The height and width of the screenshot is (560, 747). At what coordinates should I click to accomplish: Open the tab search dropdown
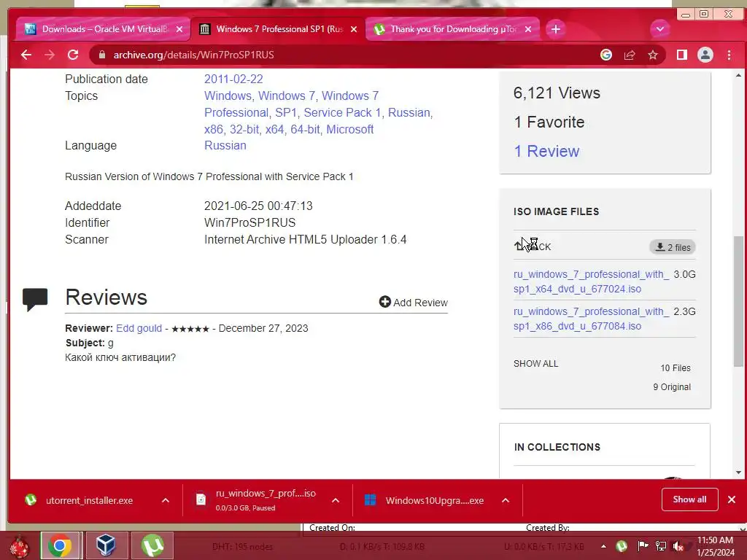click(x=659, y=29)
